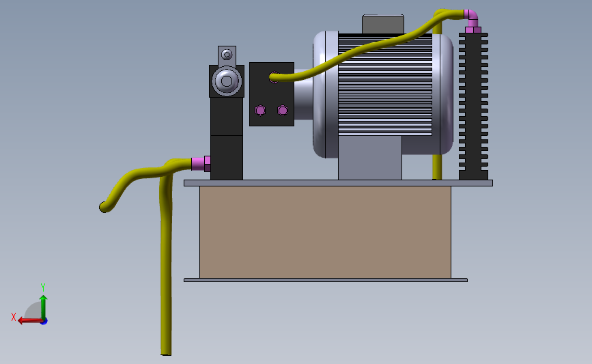The height and width of the screenshot is (364, 592).
Task: Select the black pump block with purple bolts
Action: pos(272,94)
